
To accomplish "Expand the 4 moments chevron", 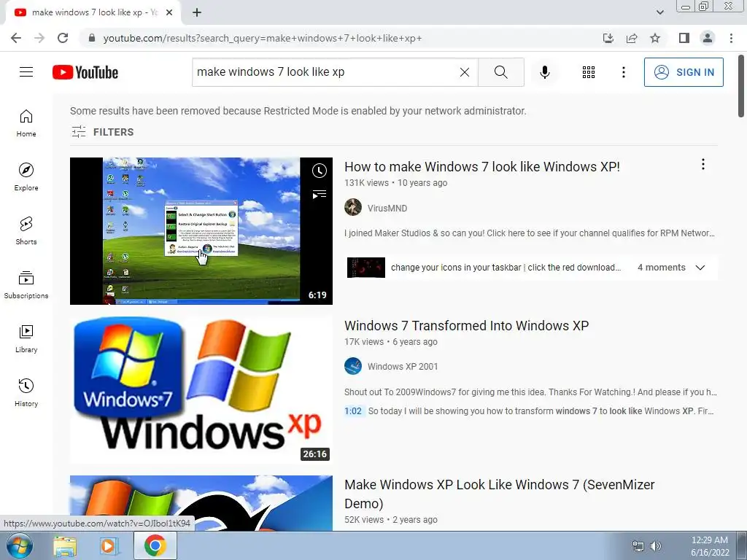I will pos(700,268).
